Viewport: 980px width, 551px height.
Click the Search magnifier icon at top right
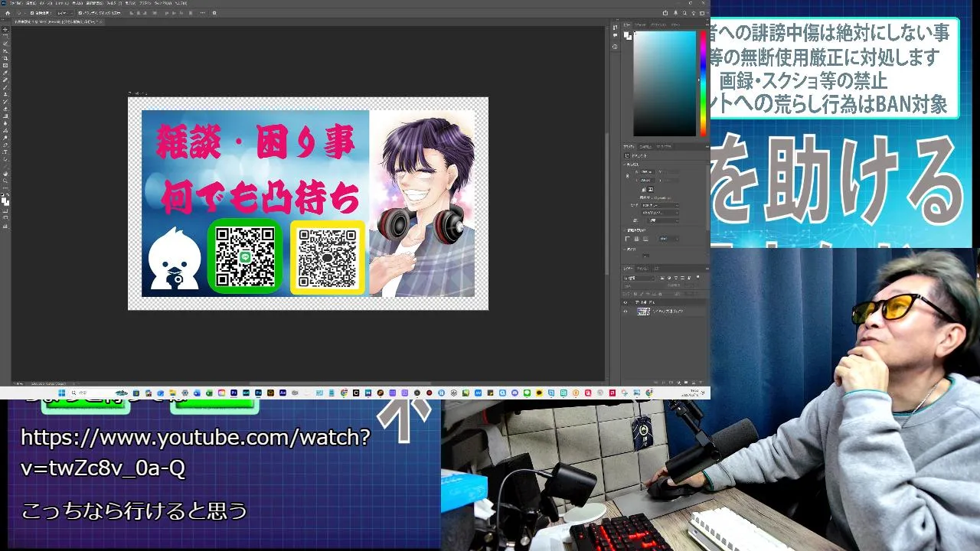(684, 13)
